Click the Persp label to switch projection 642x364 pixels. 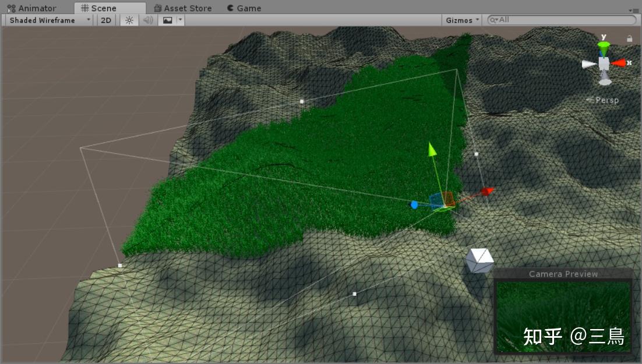(x=606, y=100)
